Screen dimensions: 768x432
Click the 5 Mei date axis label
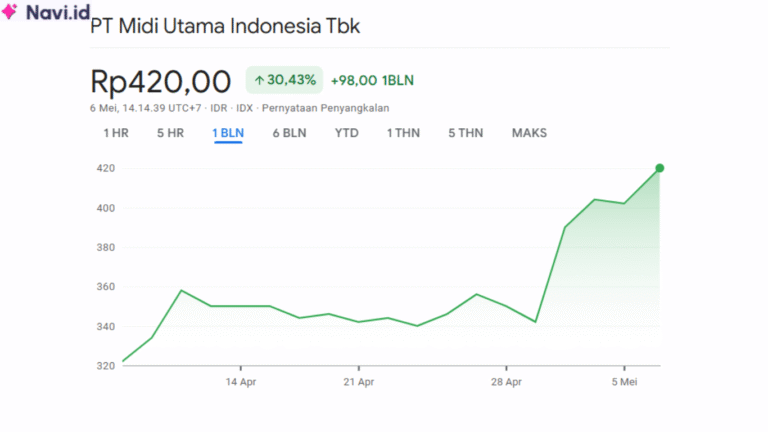pyautogui.click(x=624, y=381)
